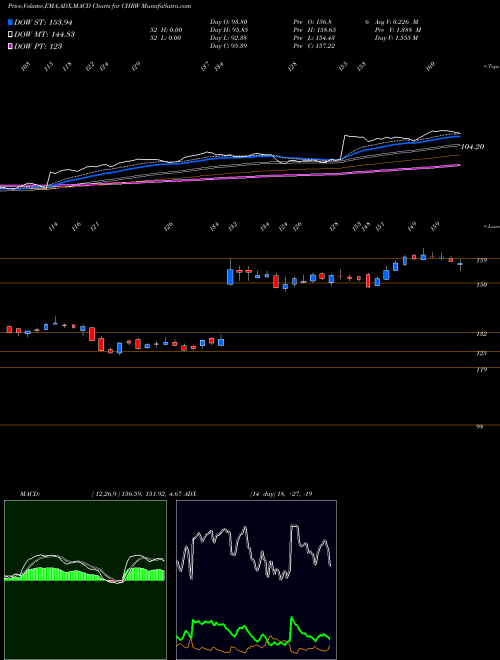This screenshot has height=660, width=500.
Task: Click the 105 tops value label
Action: click(27, 66)
